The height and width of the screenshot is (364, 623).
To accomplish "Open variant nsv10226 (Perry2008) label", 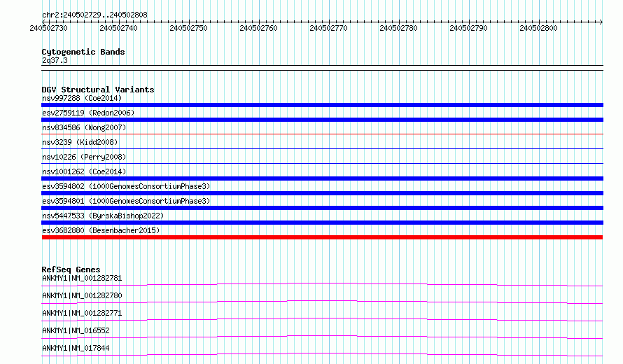I will pyautogui.click(x=84, y=157).
